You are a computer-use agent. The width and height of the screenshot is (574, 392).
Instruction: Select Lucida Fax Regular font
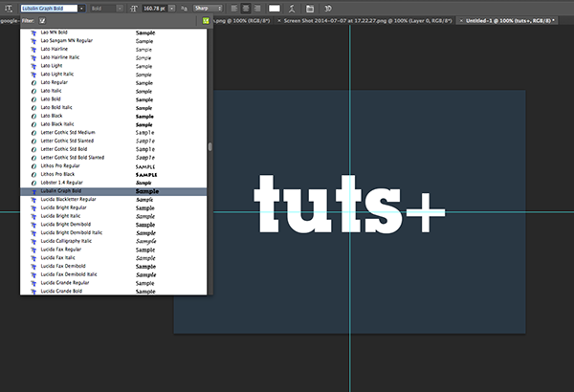tap(114, 250)
